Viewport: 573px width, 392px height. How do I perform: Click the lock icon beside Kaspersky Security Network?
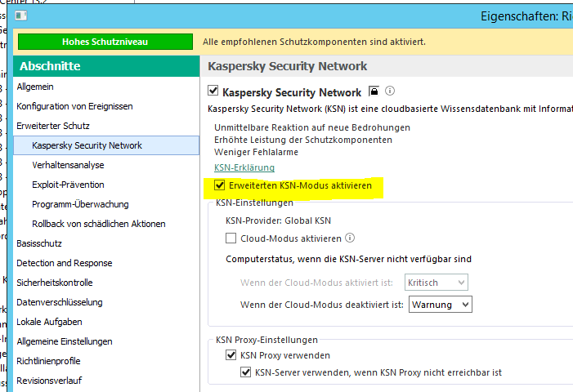click(374, 91)
